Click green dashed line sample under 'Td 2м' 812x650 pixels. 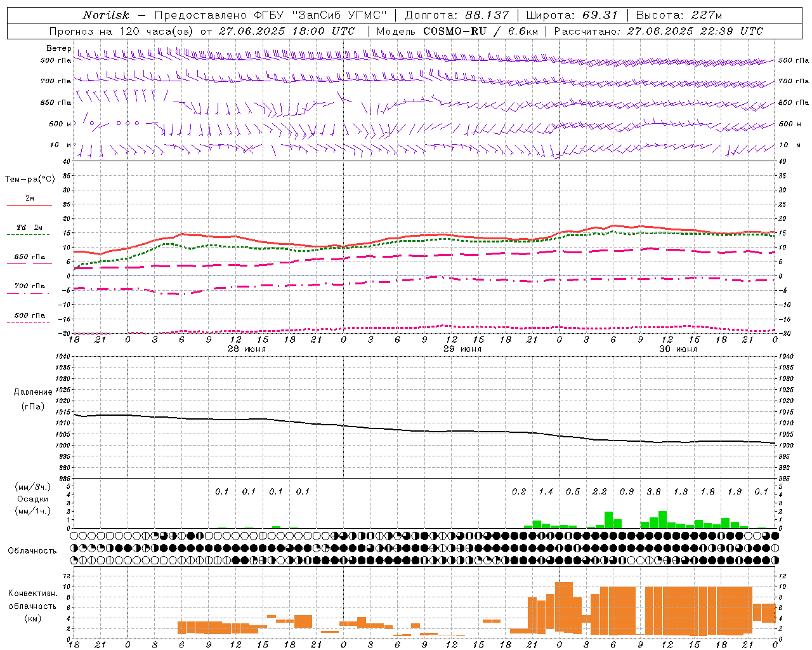pos(29,234)
